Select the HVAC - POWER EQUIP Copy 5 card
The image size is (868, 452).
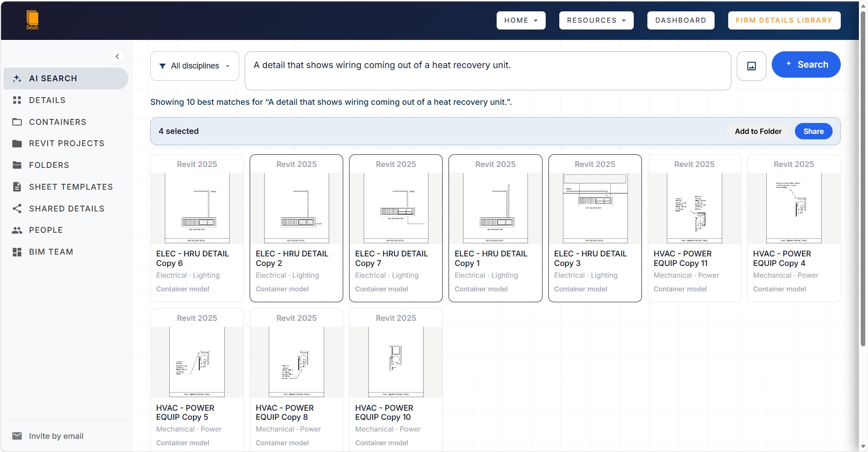[x=197, y=380]
